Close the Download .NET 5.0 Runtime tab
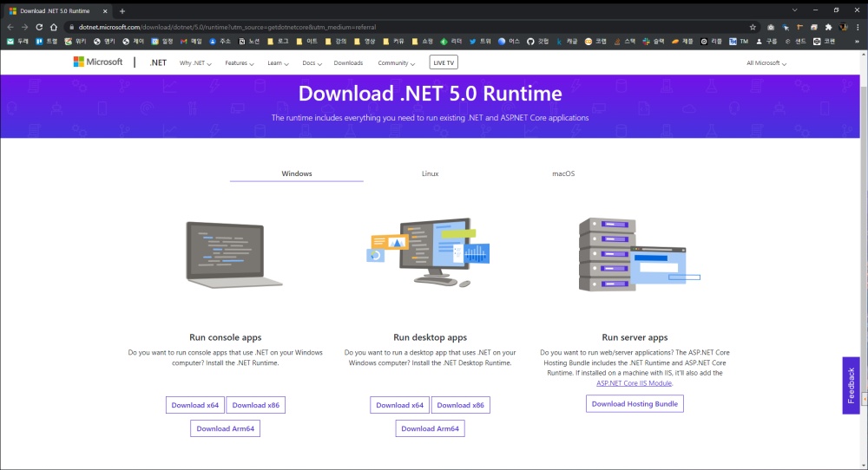The width and height of the screenshot is (868, 470). click(105, 11)
